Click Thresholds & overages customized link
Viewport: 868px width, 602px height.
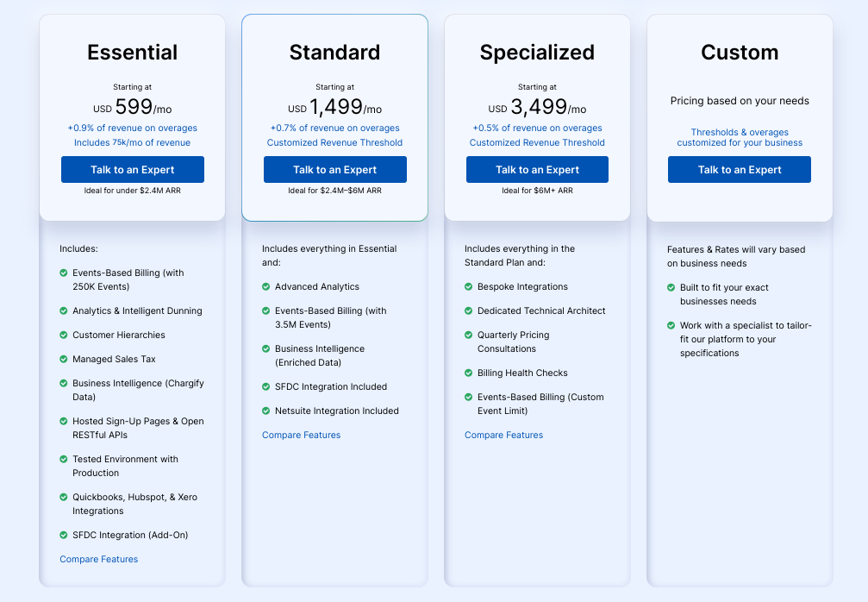coord(739,138)
